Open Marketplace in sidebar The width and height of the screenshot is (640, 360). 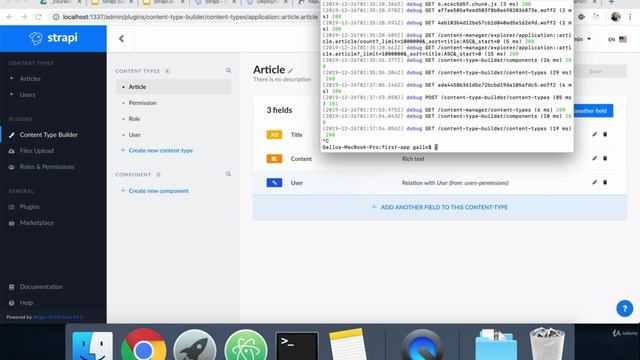[x=36, y=223]
